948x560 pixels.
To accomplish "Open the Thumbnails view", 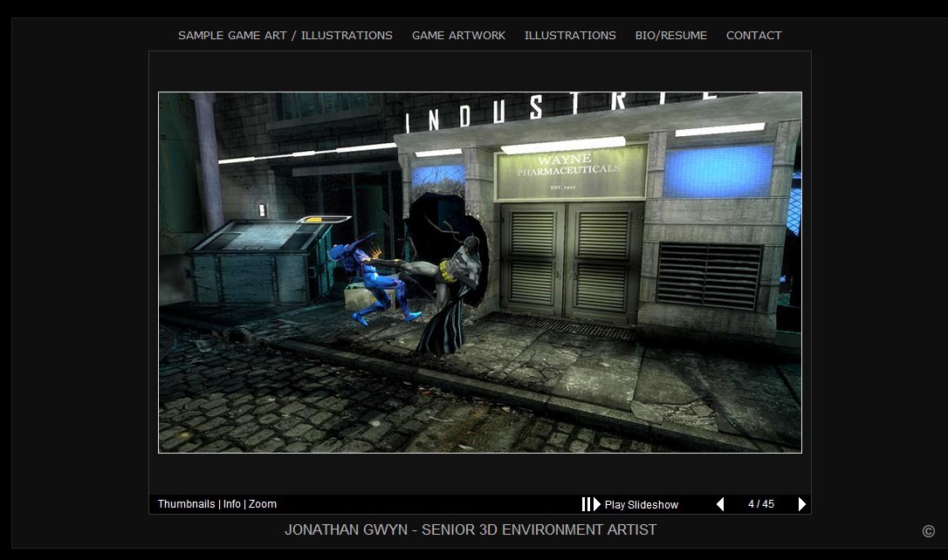I will click(x=186, y=504).
